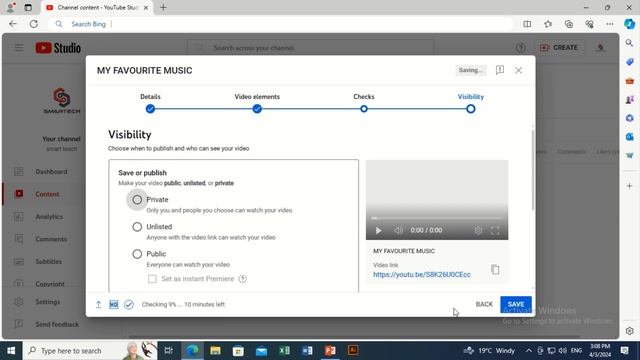Image resolution: width=640 pixels, height=360 pixels.
Task: Click the upload status arrow icon
Action: click(x=98, y=304)
